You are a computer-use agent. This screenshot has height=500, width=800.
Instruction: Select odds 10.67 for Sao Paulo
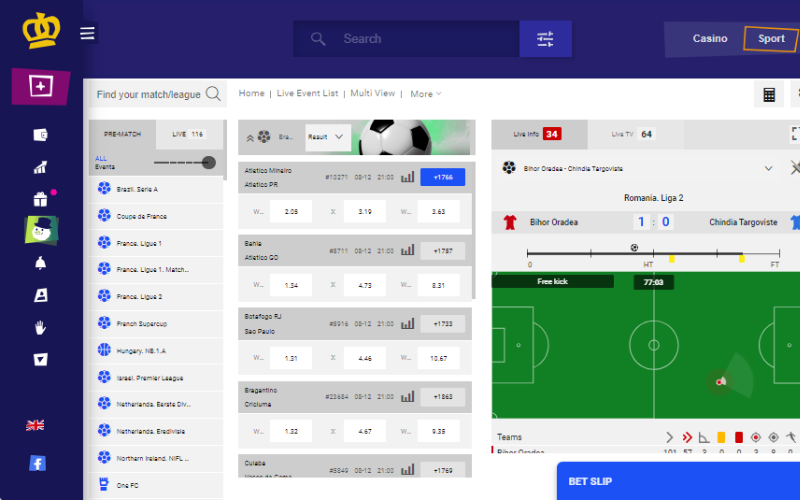point(438,358)
